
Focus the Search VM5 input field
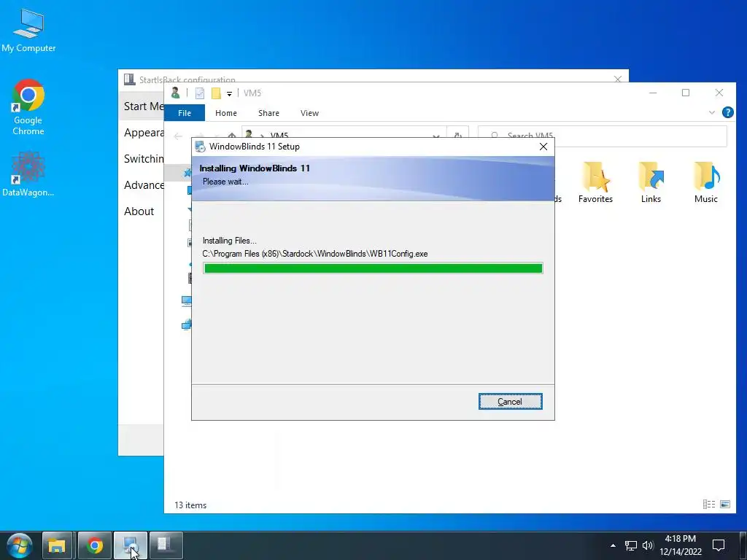pyautogui.click(x=602, y=136)
